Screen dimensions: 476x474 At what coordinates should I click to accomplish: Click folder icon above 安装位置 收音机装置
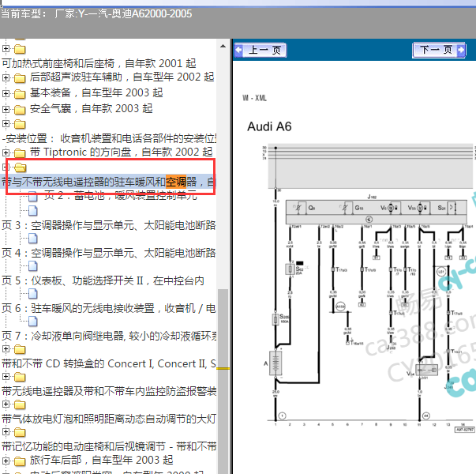[20, 124]
